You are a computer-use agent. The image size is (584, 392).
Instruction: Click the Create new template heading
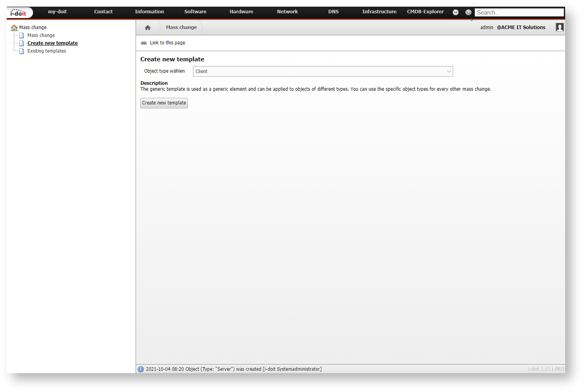coord(172,59)
